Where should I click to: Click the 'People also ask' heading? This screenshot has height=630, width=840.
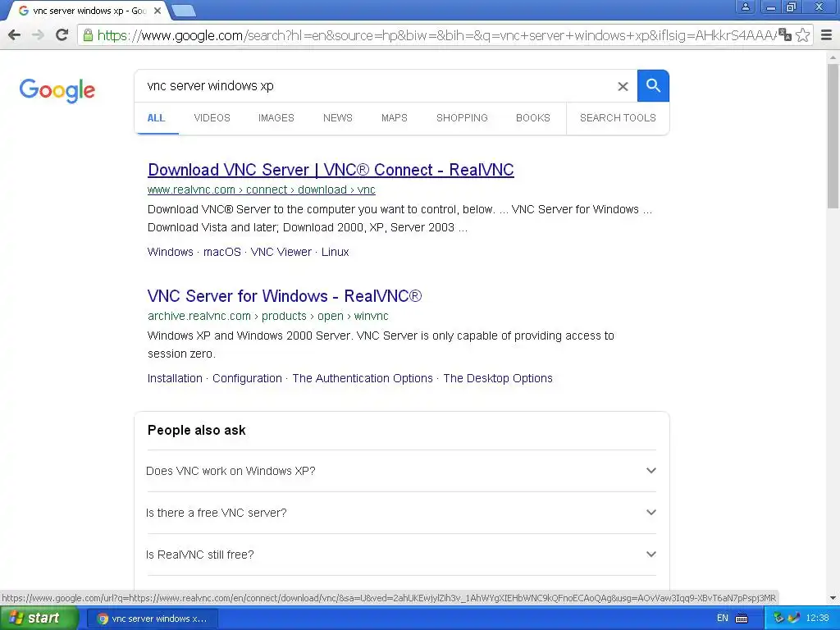197,430
